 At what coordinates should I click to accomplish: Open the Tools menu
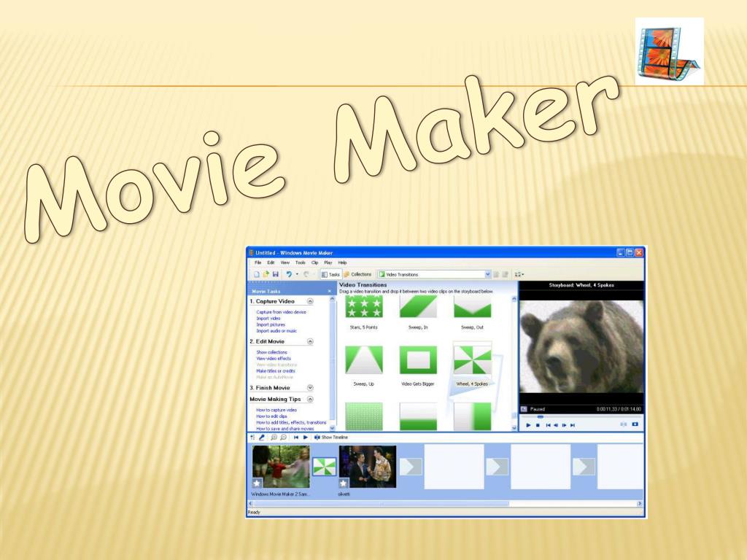click(300, 262)
